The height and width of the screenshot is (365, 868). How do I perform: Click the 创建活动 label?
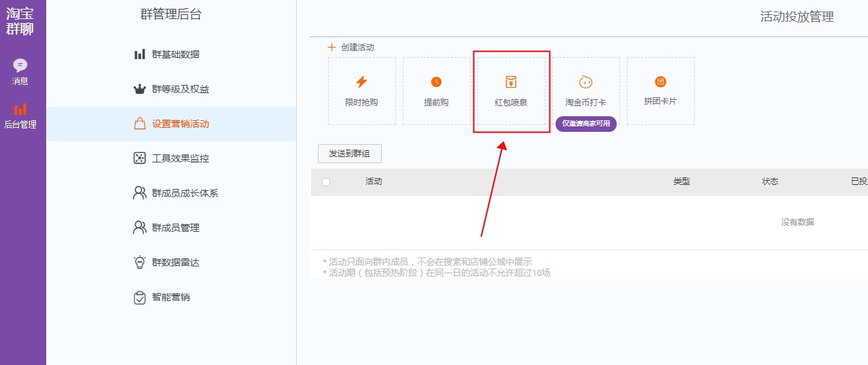click(358, 48)
